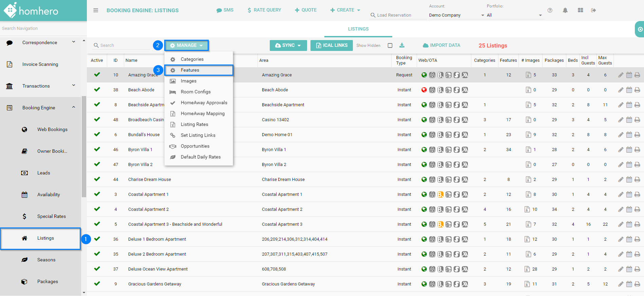
Task: Open the SYNC dropdown button
Action: coord(288,45)
